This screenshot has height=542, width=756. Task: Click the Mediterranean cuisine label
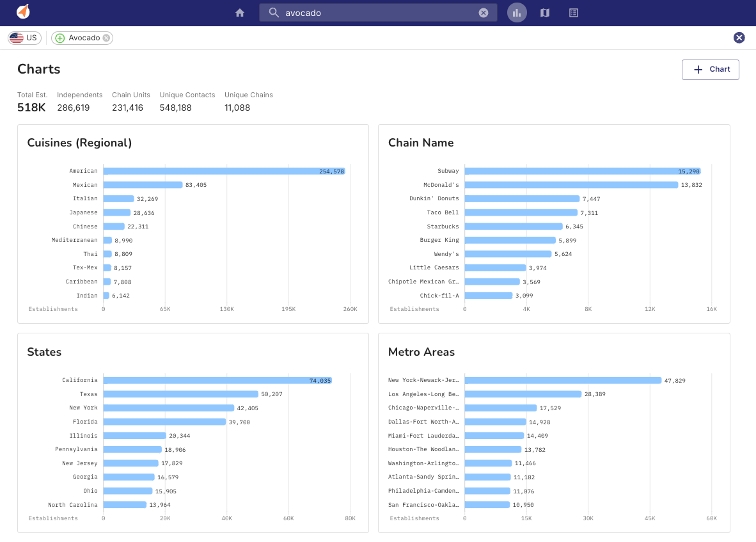(74, 240)
